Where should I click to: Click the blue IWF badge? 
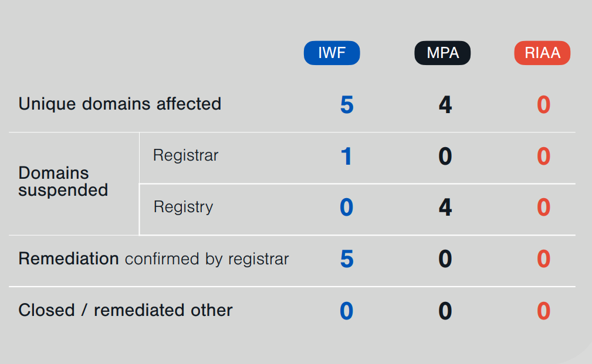(332, 53)
